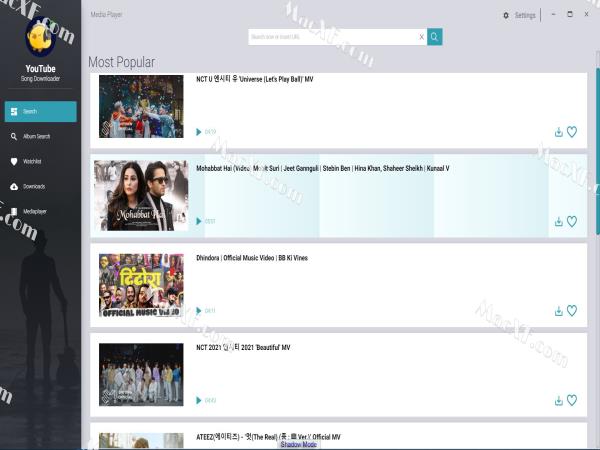This screenshot has width=600, height=450.
Task: Open Mohabbat Hai thumbnail
Action: (x=141, y=196)
